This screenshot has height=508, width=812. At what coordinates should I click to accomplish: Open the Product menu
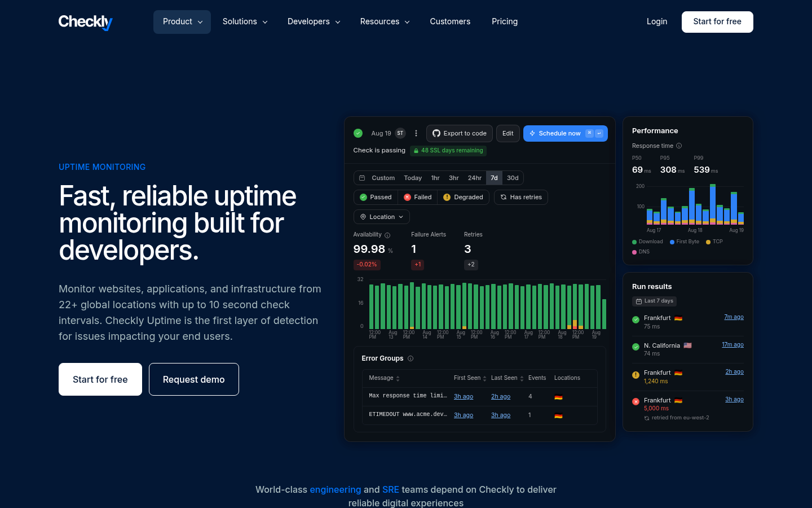[182, 22]
